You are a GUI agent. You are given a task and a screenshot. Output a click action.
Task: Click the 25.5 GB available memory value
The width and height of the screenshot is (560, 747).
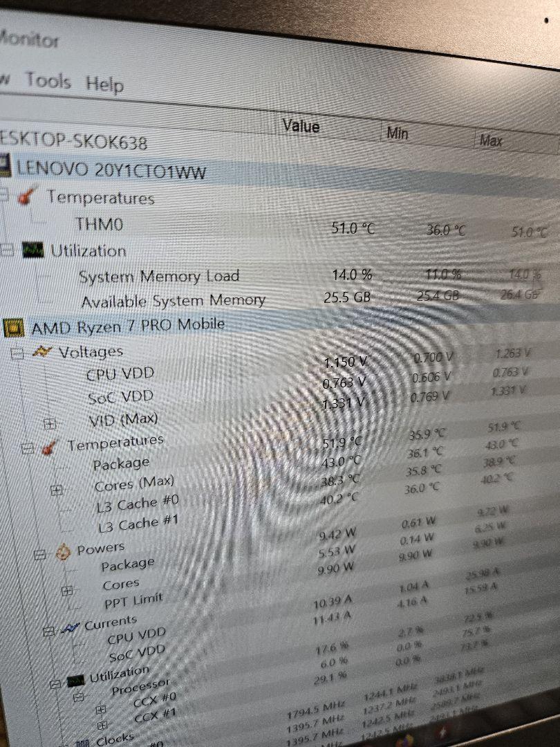347,297
